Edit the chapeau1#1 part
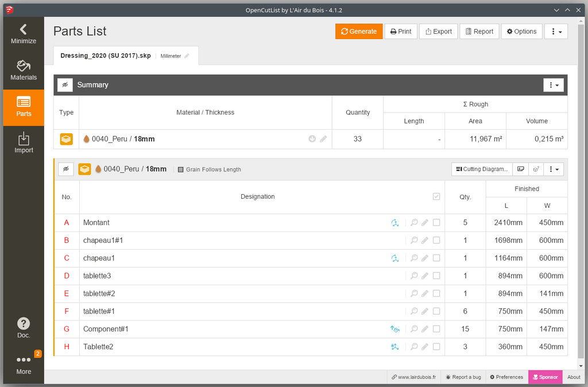Viewport: 588px width, 387px height. (425, 241)
